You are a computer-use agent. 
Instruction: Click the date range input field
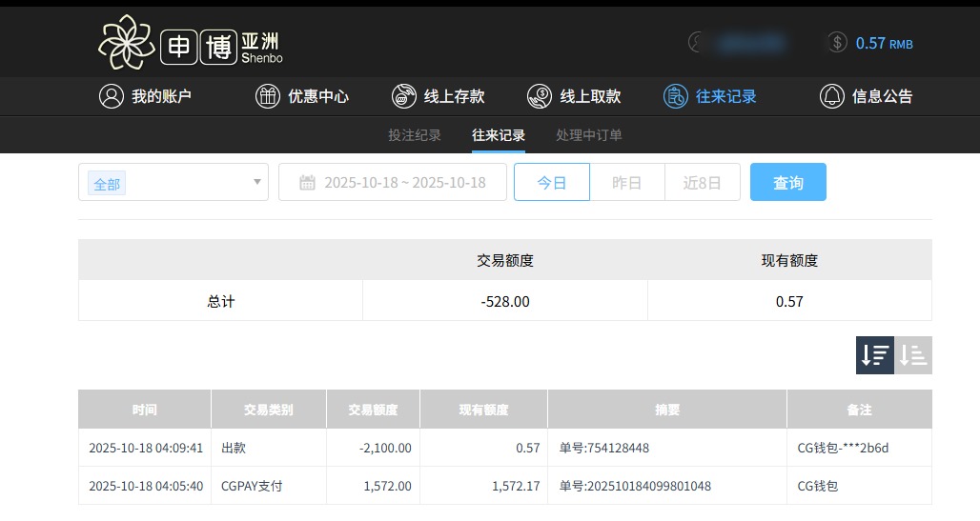[x=393, y=182]
